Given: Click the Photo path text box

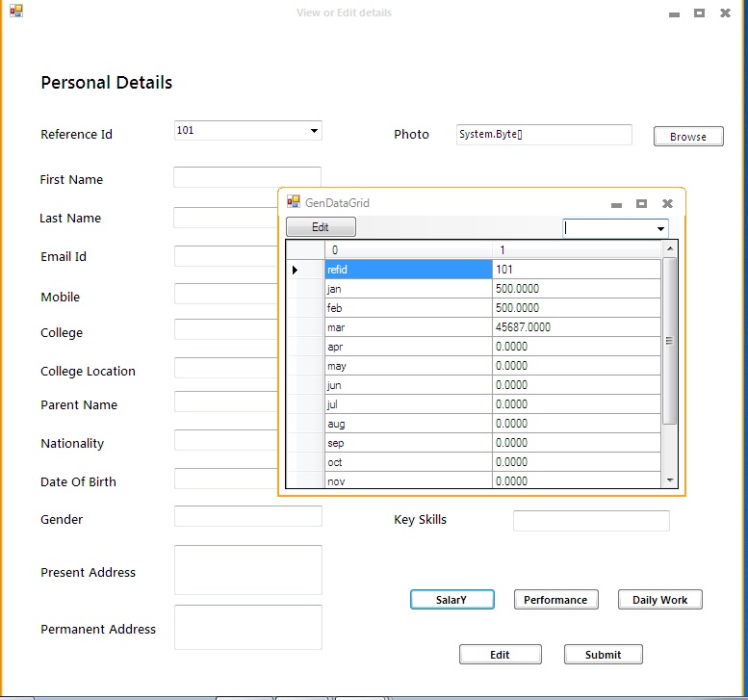Looking at the screenshot, I should pos(544,135).
